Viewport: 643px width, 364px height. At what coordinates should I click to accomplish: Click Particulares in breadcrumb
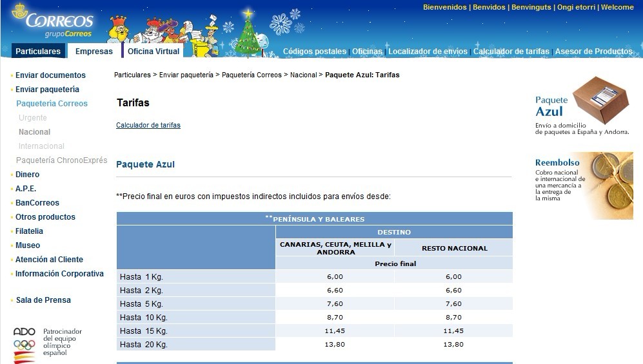click(132, 75)
